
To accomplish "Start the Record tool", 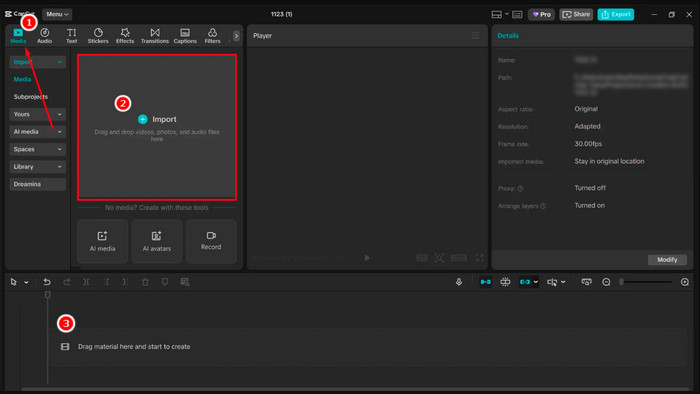I will (211, 241).
